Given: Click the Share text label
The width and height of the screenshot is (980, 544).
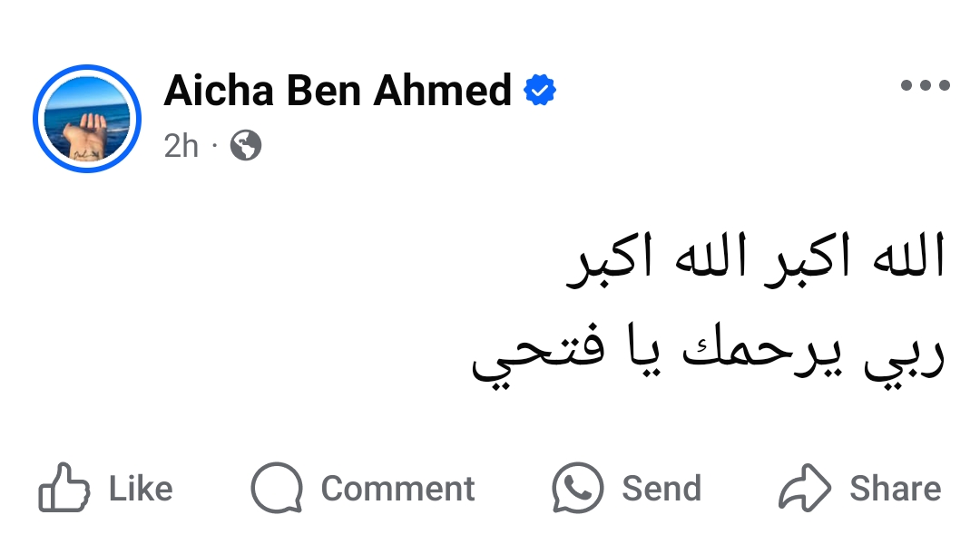Looking at the screenshot, I should click(x=895, y=489).
